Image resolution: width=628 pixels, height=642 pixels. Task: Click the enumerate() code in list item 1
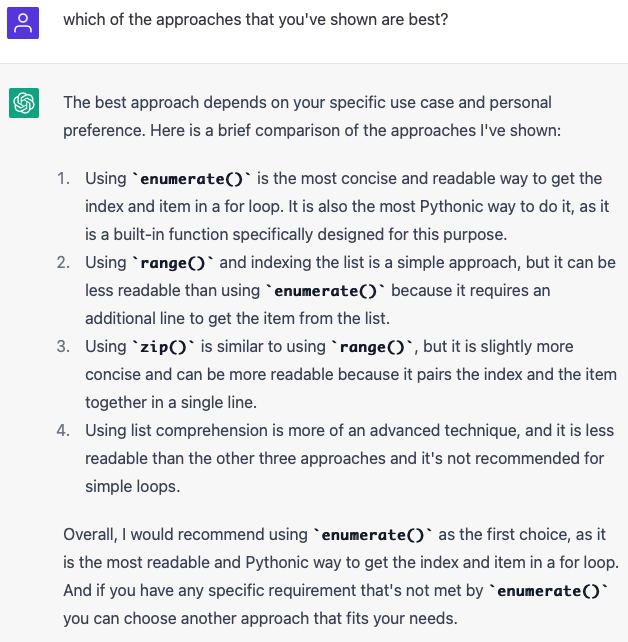click(192, 179)
